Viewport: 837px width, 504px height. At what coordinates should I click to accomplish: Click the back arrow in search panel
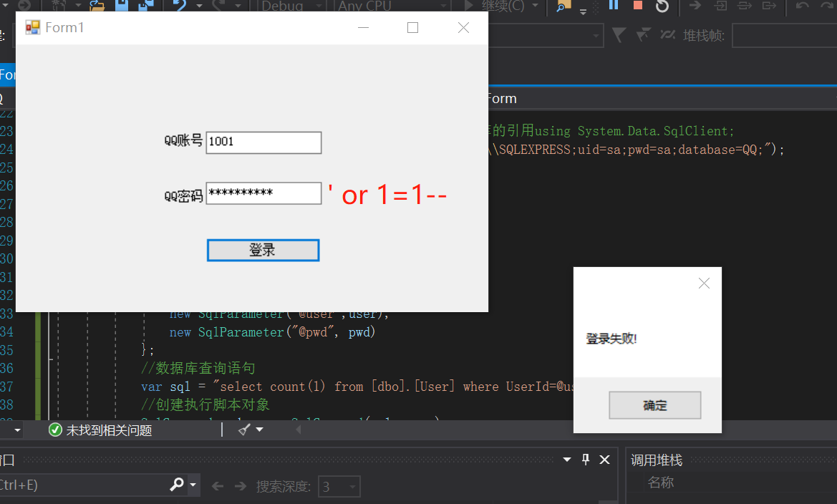(x=217, y=486)
